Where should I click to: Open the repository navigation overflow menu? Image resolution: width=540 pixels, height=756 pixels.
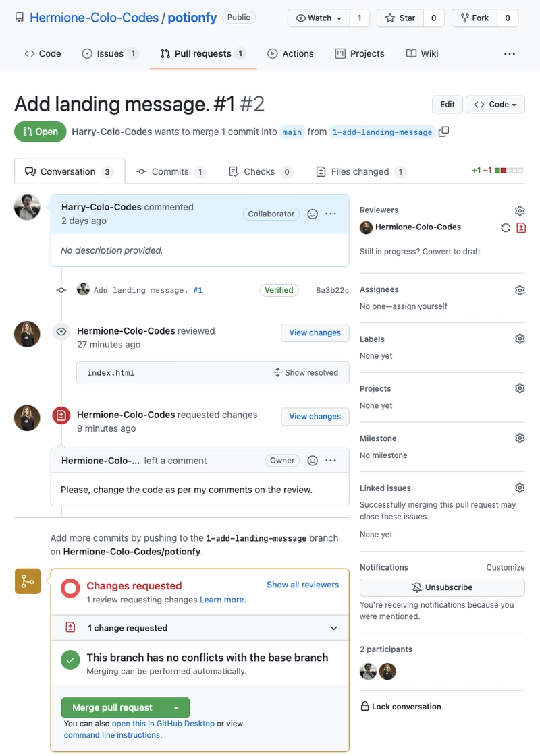(510, 53)
